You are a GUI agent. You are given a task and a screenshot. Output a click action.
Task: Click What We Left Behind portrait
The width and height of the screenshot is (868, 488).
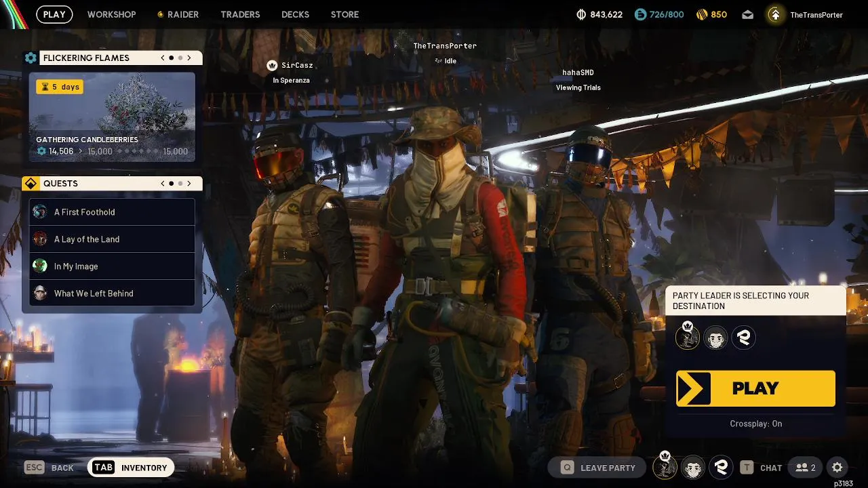[40, 293]
